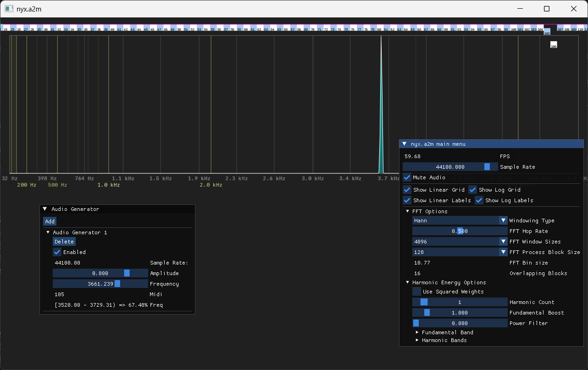
Task: Mute Audio in the main menu
Action: (x=407, y=177)
